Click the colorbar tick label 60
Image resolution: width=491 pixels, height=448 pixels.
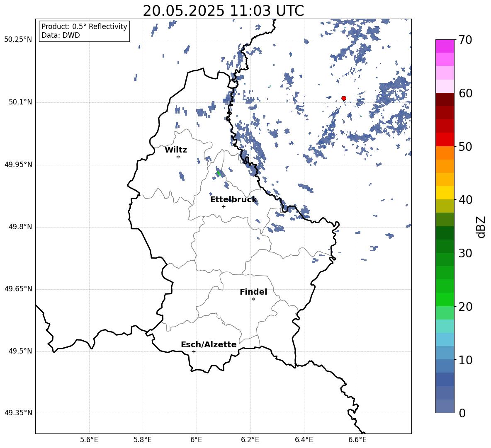(465, 93)
